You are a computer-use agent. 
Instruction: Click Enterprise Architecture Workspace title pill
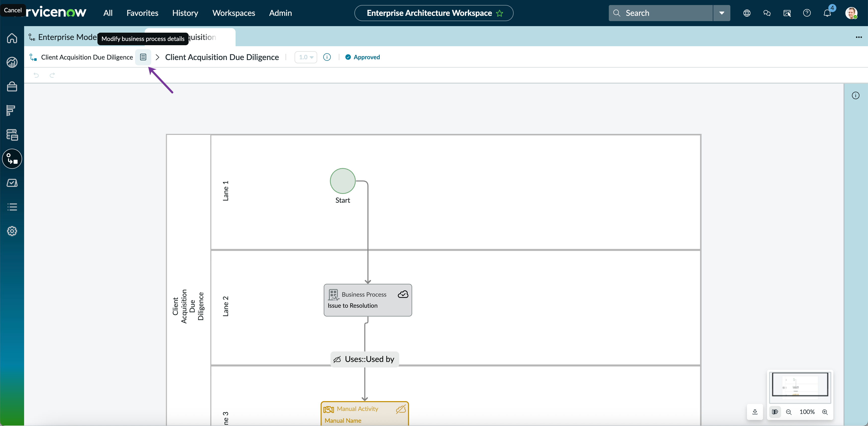[434, 13]
